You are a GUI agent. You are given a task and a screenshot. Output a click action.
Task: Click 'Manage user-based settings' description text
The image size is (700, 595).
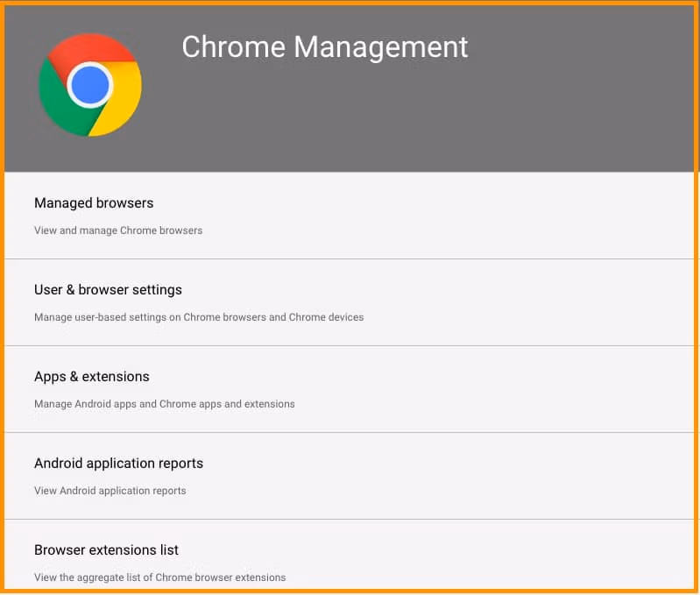point(199,317)
